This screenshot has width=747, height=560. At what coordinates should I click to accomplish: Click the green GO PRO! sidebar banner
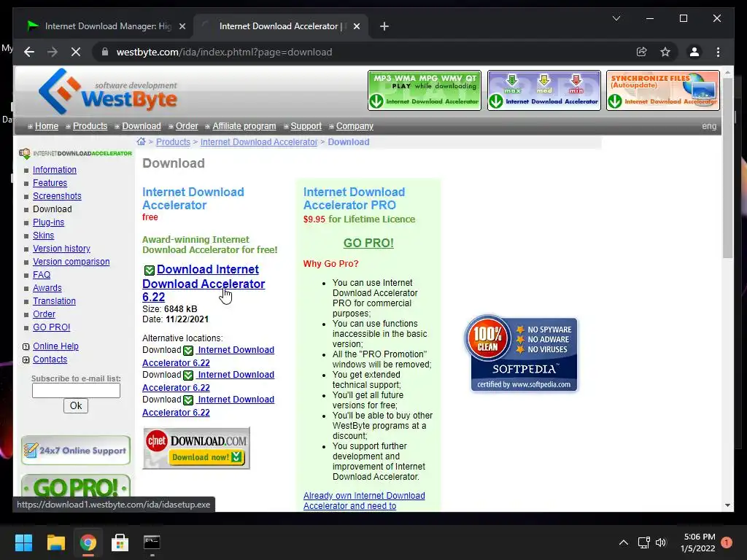(76, 486)
